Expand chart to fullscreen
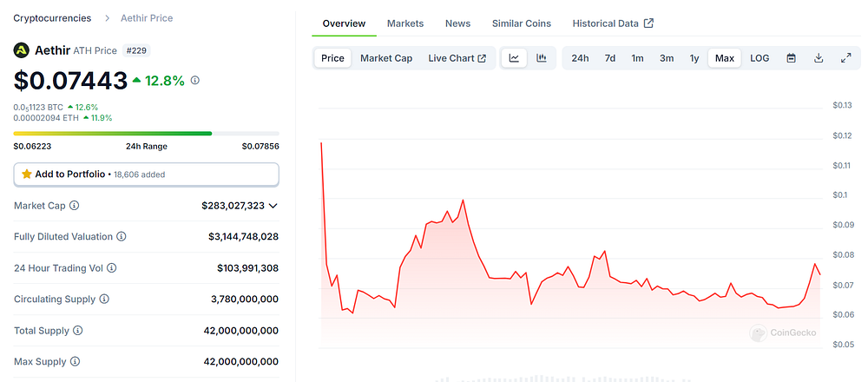Screen dimensions: 868x382 tap(845, 58)
